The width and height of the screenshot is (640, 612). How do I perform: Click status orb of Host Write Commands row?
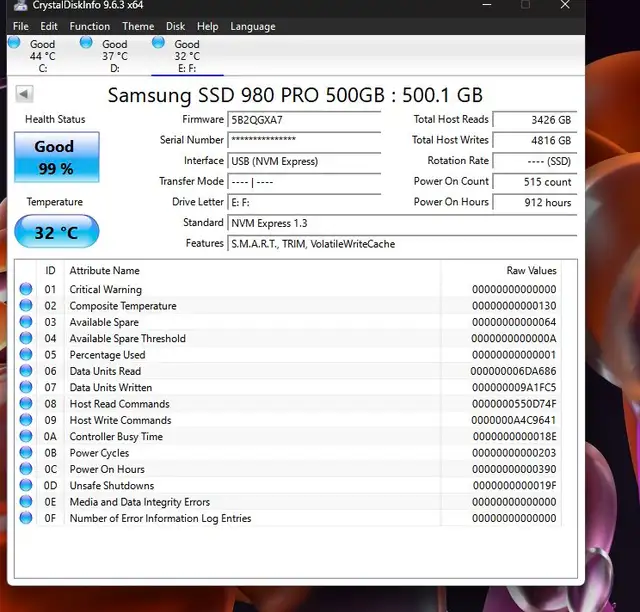tap(26, 419)
